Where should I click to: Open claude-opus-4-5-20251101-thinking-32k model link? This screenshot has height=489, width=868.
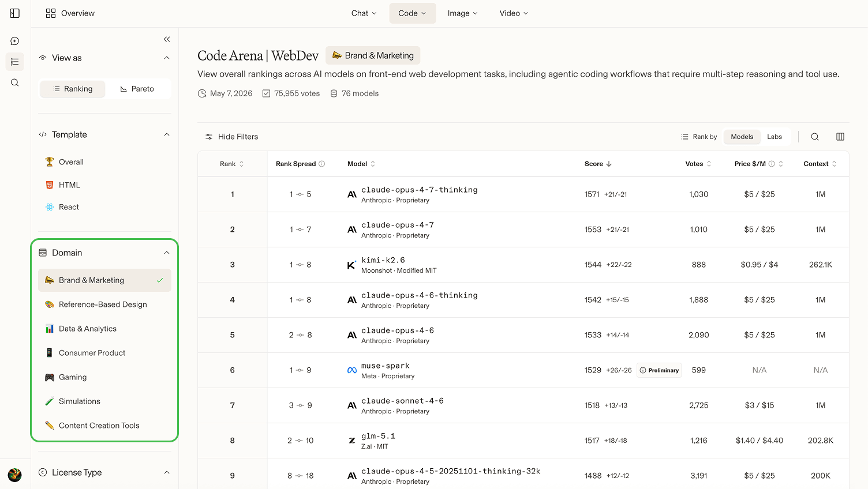click(451, 471)
